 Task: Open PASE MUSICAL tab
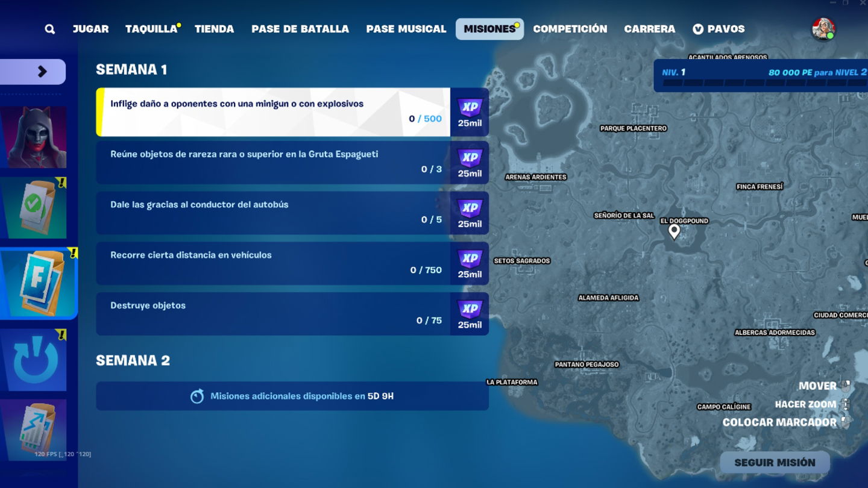point(406,29)
